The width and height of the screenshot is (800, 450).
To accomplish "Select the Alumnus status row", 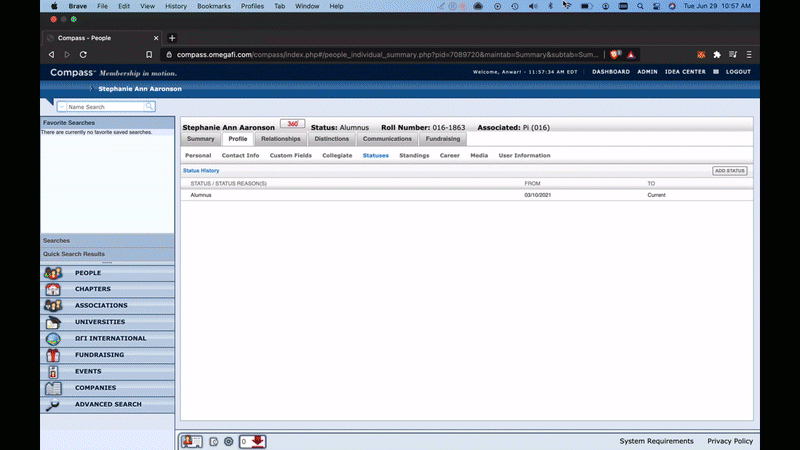I will click(466, 195).
